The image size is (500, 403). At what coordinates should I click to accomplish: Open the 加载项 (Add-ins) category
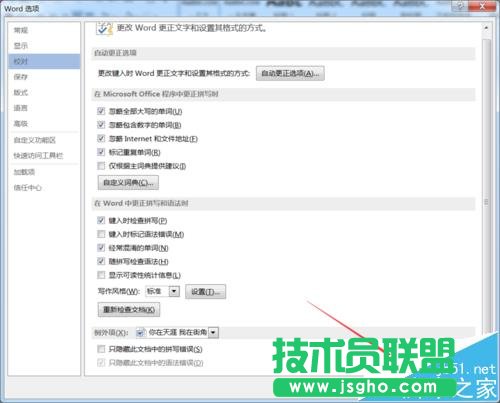pyautogui.click(x=44, y=172)
